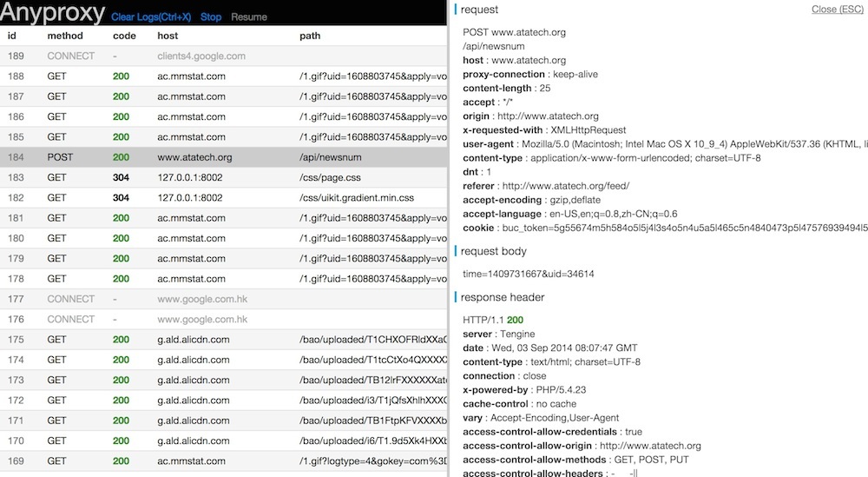The width and height of the screenshot is (868, 477).
Task: Click the x-requested-with XMLHttpRequest line
Action: [x=544, y=130]
